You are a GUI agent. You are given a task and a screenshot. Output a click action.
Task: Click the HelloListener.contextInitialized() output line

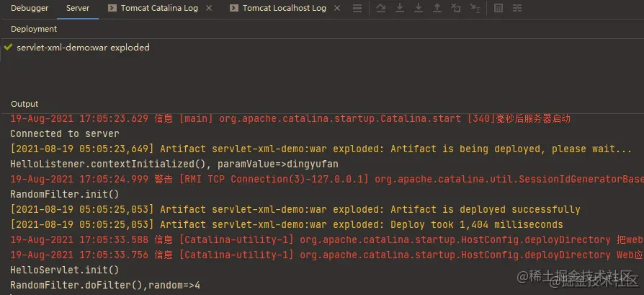tap(174, 164)
